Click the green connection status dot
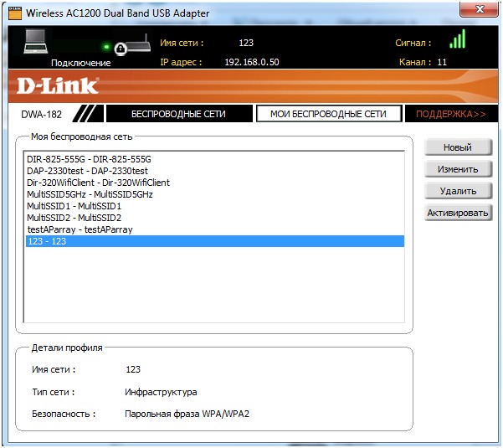The image size is (503, 448). [x=106, y=48]
